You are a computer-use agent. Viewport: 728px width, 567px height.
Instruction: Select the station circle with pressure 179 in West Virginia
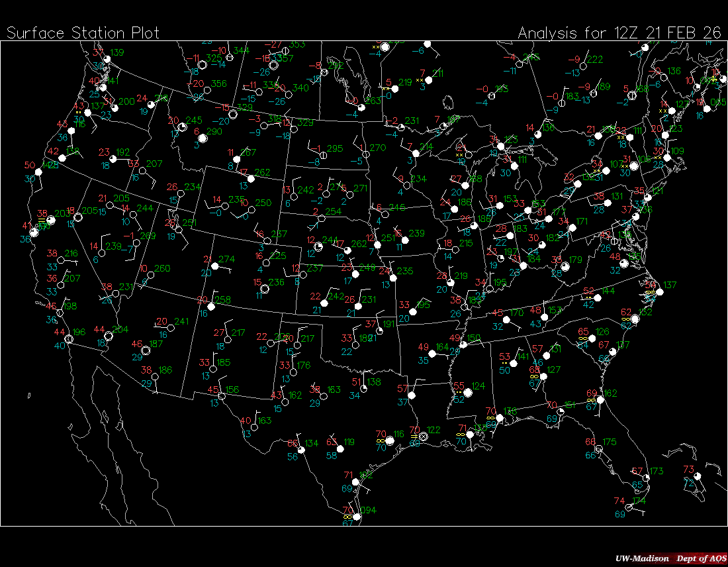coord(565,266)
